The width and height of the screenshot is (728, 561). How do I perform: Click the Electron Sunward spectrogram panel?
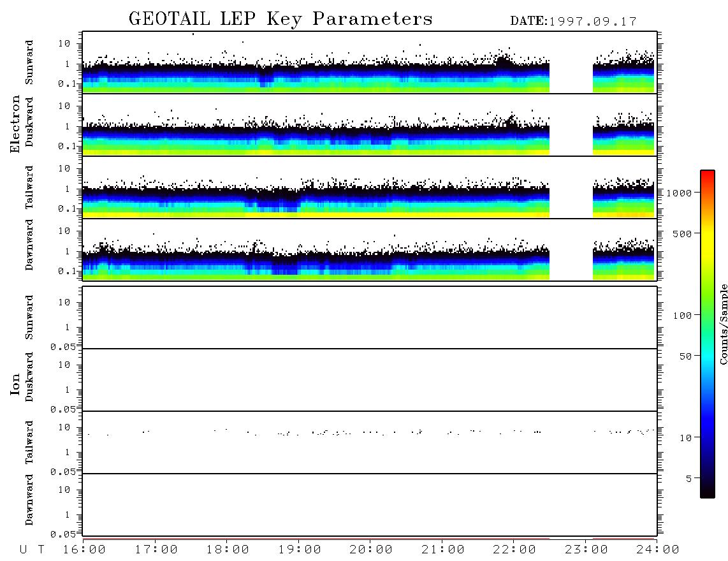(x=370, y=62)
